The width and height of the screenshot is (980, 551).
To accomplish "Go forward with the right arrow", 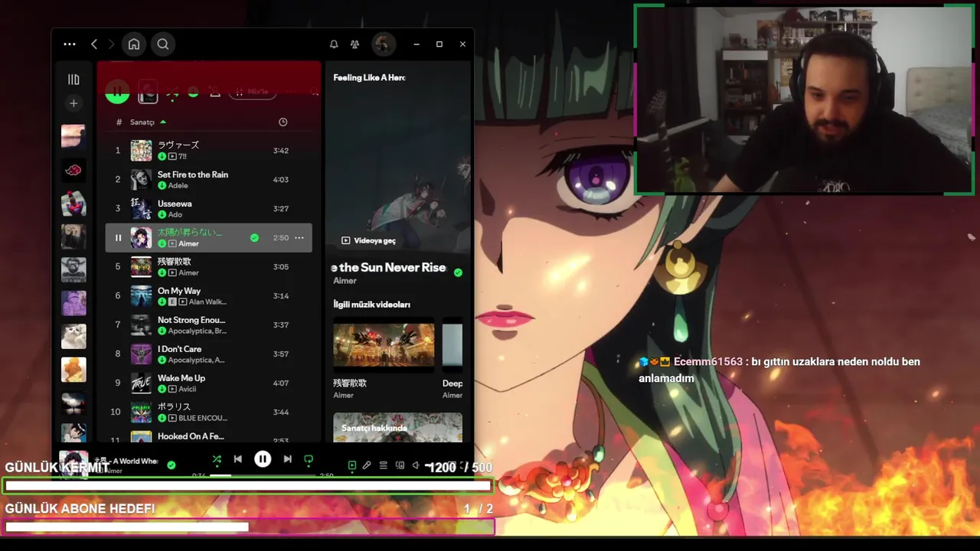I will coord(111,44).
